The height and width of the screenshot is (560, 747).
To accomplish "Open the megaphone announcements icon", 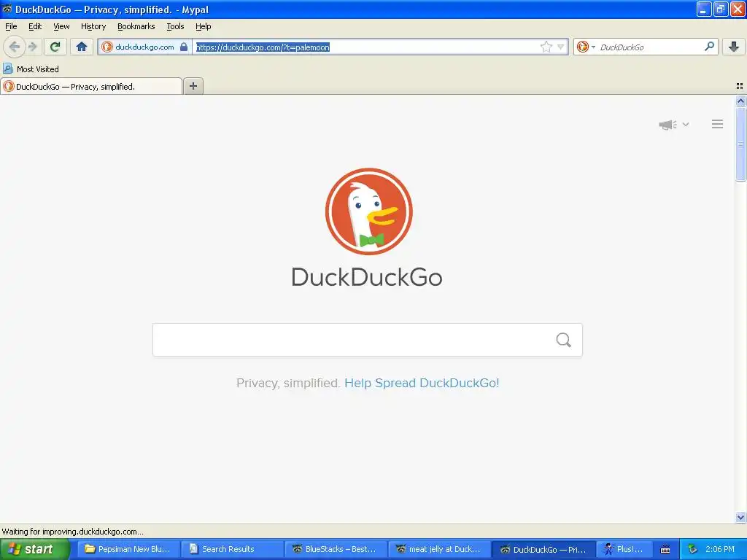I will tap(668, 125).
